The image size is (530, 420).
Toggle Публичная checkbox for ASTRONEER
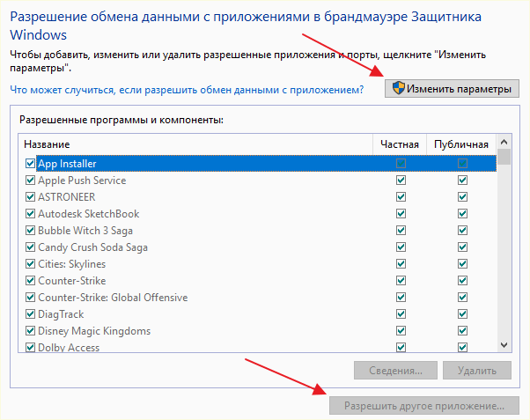[x=462, y=197]
